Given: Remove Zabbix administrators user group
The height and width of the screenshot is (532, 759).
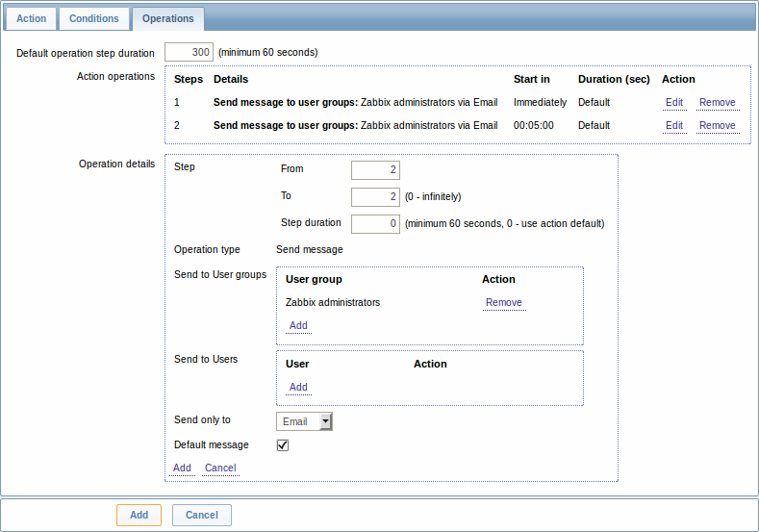Looking at the screenshot, I should (x=503, y=302).
